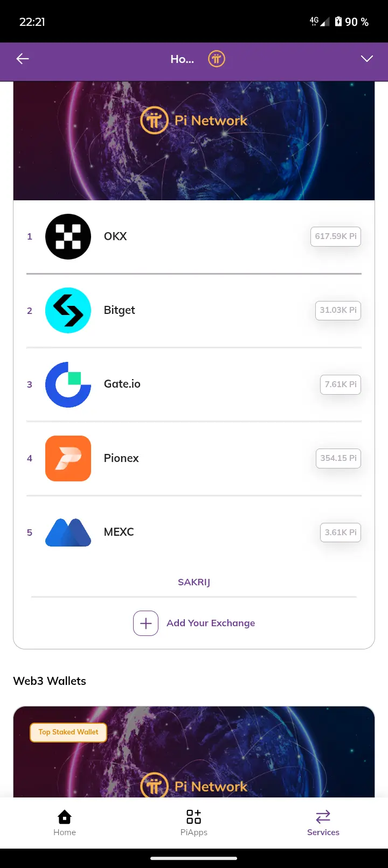Open the OKX exchange logo

point(68,236)
